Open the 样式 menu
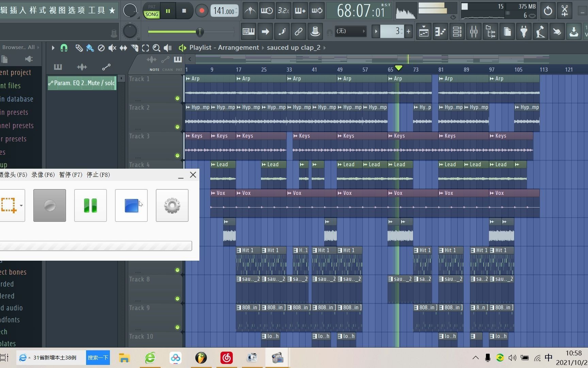 tap(38, 10)
